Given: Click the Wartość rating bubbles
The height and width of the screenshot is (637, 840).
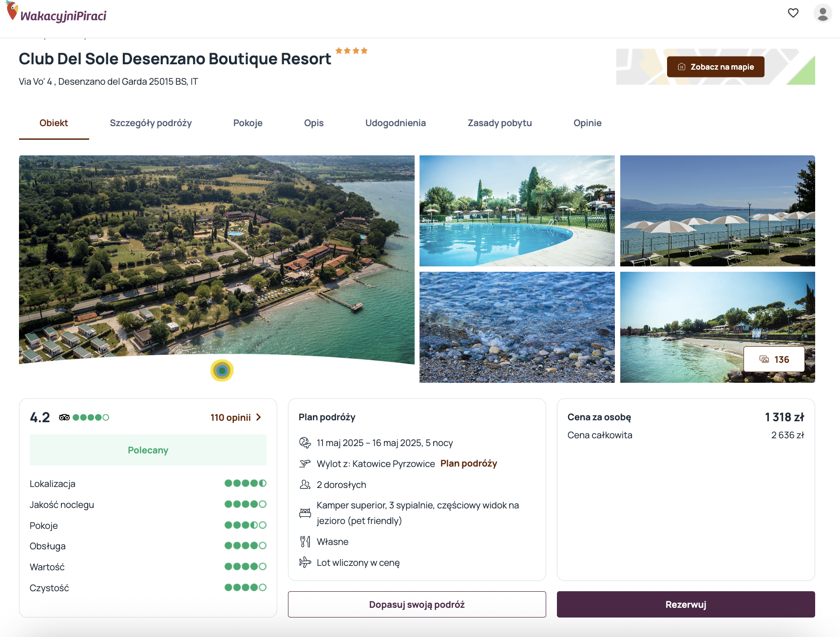Looking at the screenshot, I should (x=246, y=566).
